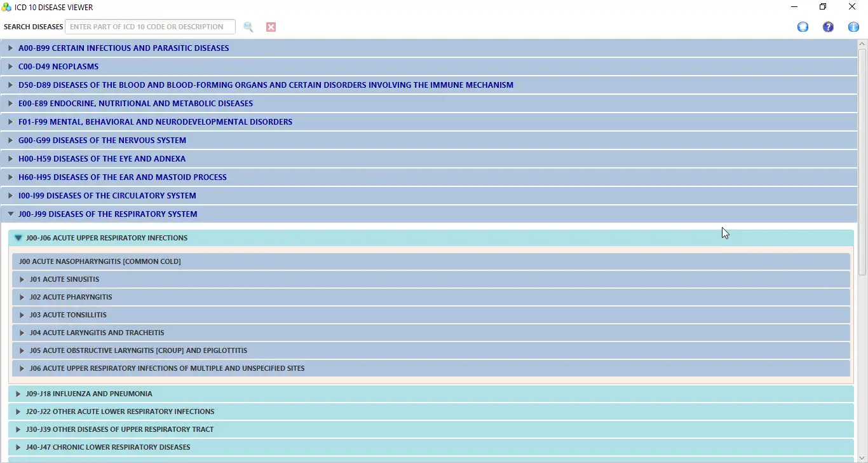868x463 pixels.
Task: Expand H00-H59 Diseases of the Eye and Adnexa
Action: click(x=430, y=159)
